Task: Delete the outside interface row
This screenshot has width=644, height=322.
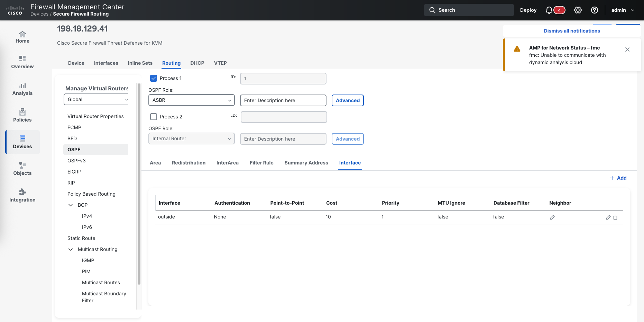Action: point(615,217)
